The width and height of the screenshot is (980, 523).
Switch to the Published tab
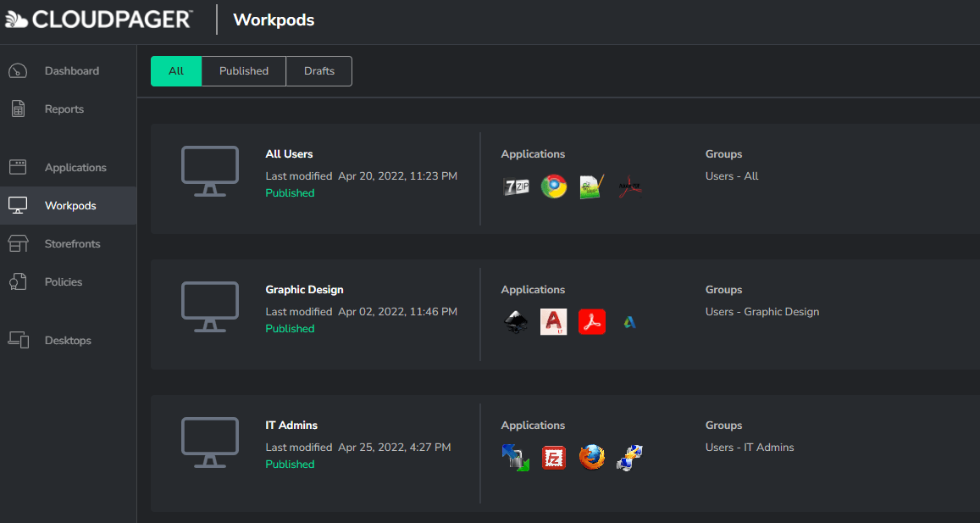tap(243, 70)
